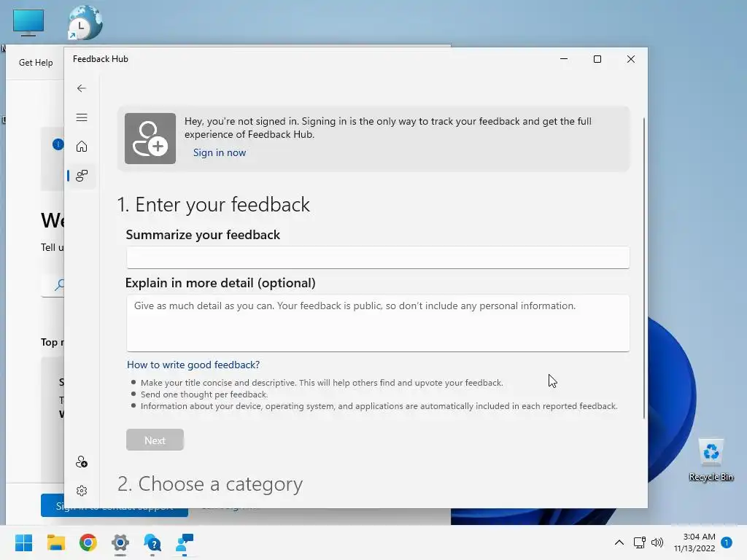Select the globe clock desktop shortcut
747x560 pixels.
point(85,23)
